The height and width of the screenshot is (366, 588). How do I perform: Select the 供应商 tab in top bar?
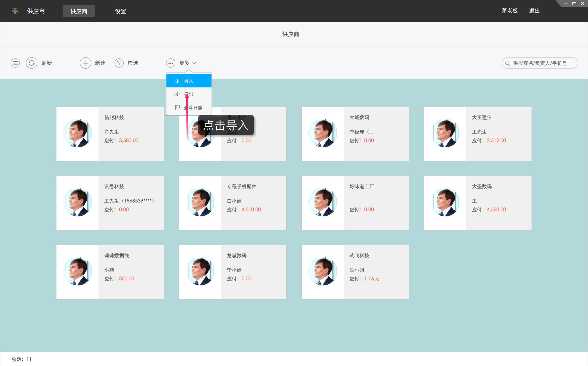pyautogui.click(x=78, y=11)
